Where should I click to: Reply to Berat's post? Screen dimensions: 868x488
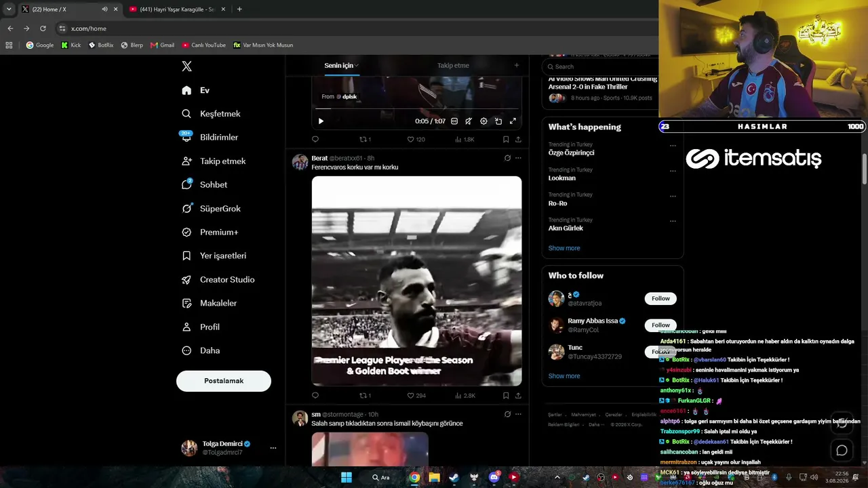point(315,396)
